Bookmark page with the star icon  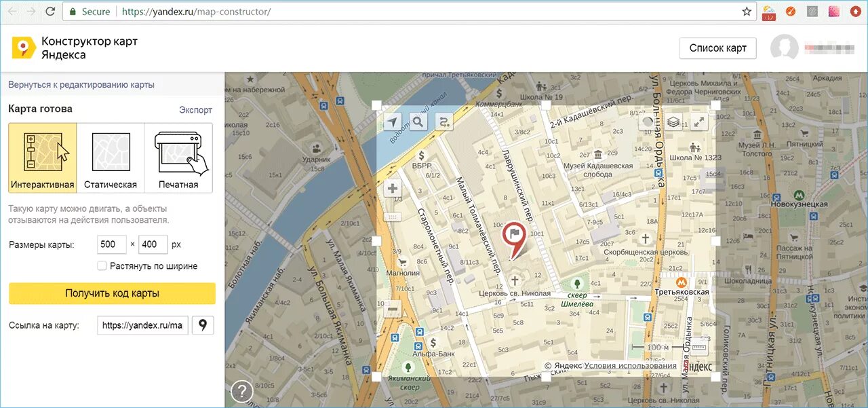pos(747,12)
